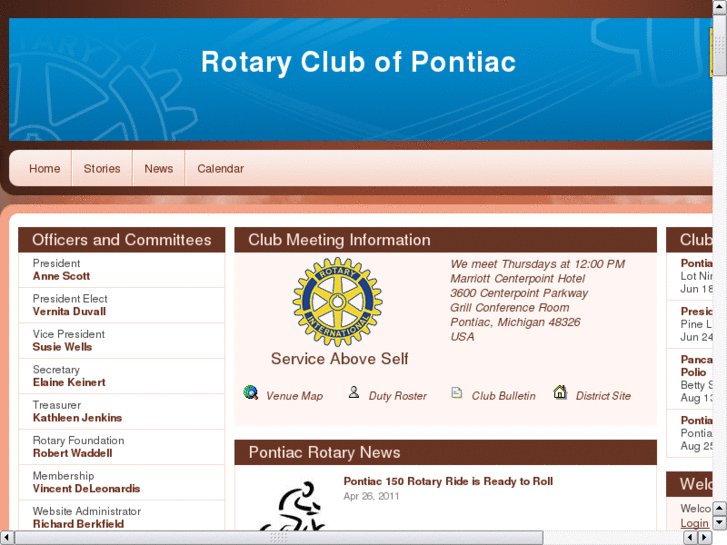Open the Stories menu item
727x545 pixels.
(x=102, y=168)
